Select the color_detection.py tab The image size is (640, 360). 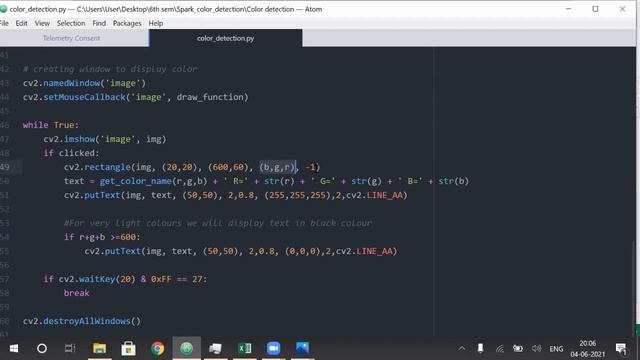(x=225, y=38)
